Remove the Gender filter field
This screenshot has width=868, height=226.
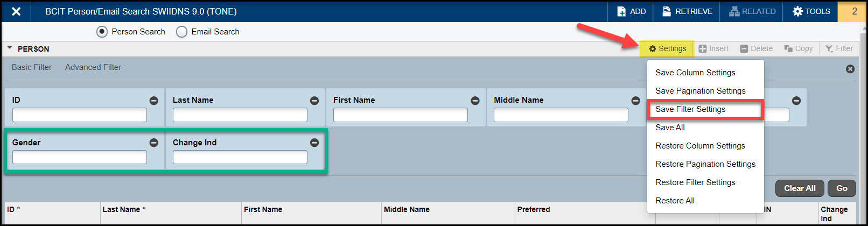click(154, 143)
